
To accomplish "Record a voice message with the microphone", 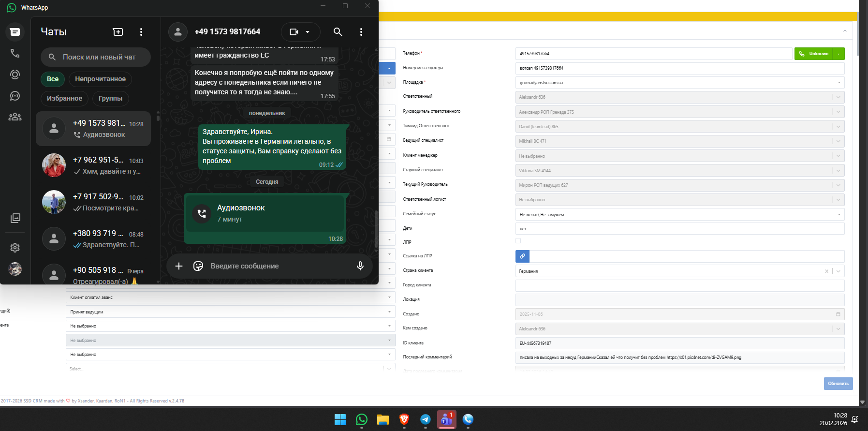I will pos(360,266).
